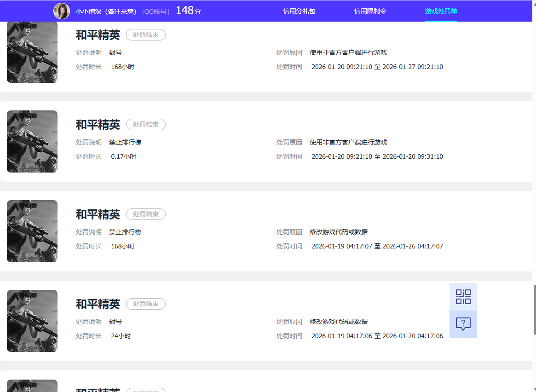Click the 0.17小时 duration value

tap(124, 156)
